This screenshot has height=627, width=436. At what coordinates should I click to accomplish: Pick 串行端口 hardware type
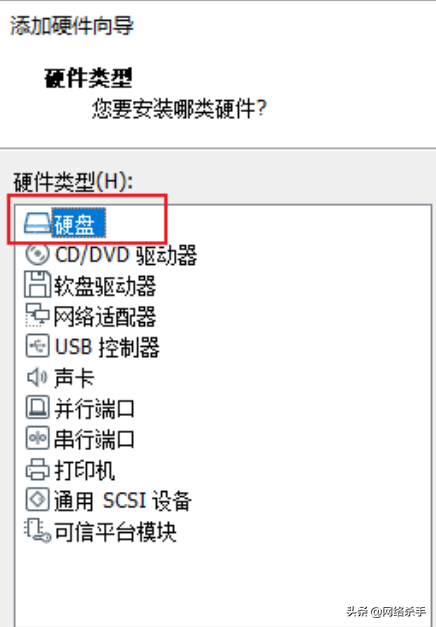pos(94,439)
